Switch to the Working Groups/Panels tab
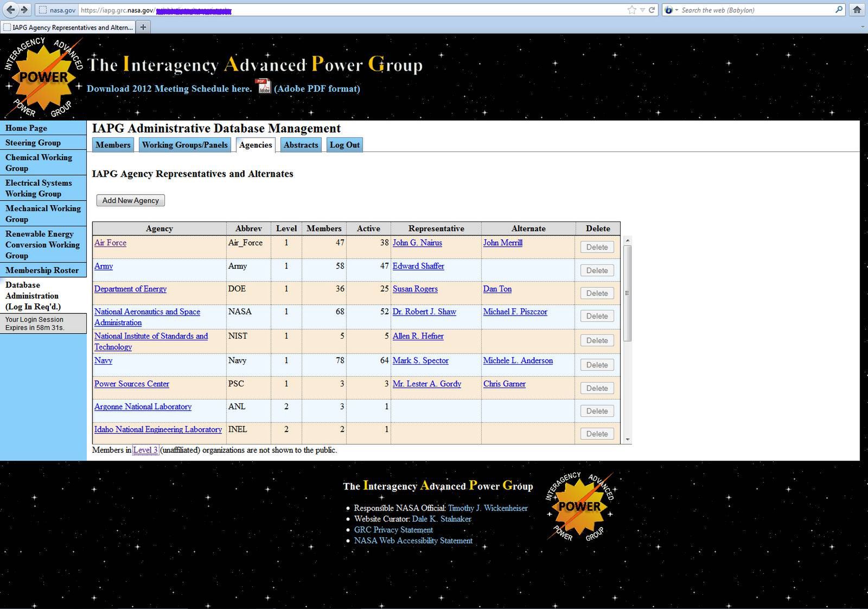Image resolution: width=868 pixels, height=609 pixels. tap(185, 145)
